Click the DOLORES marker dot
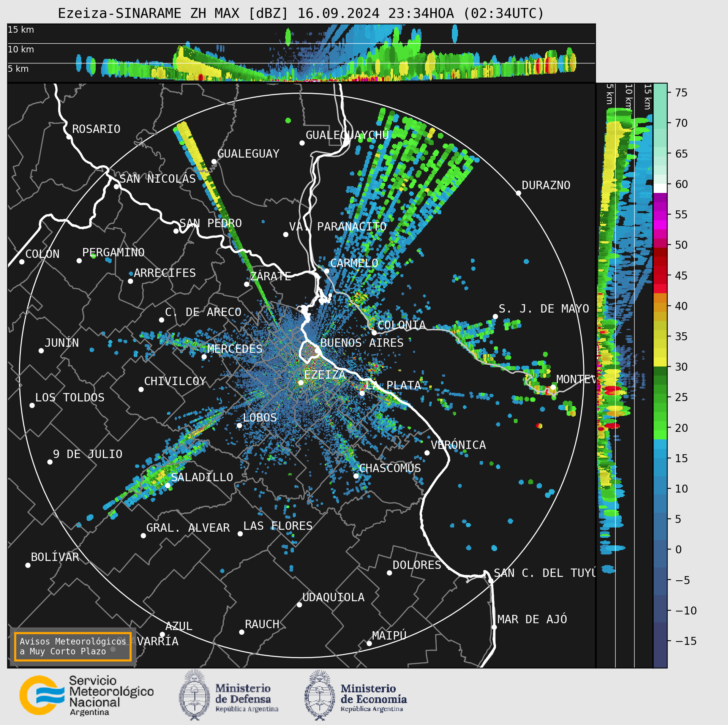Viewport: 728px width, 725px height. coord(389,573)
